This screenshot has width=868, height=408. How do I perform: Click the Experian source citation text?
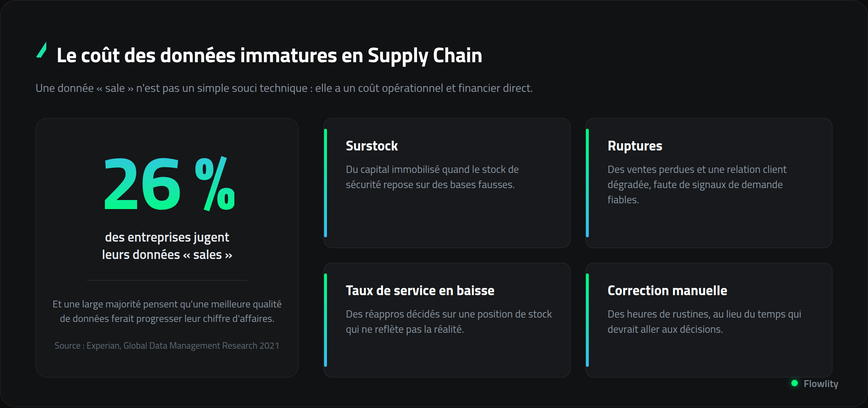[x=167, y=346]
